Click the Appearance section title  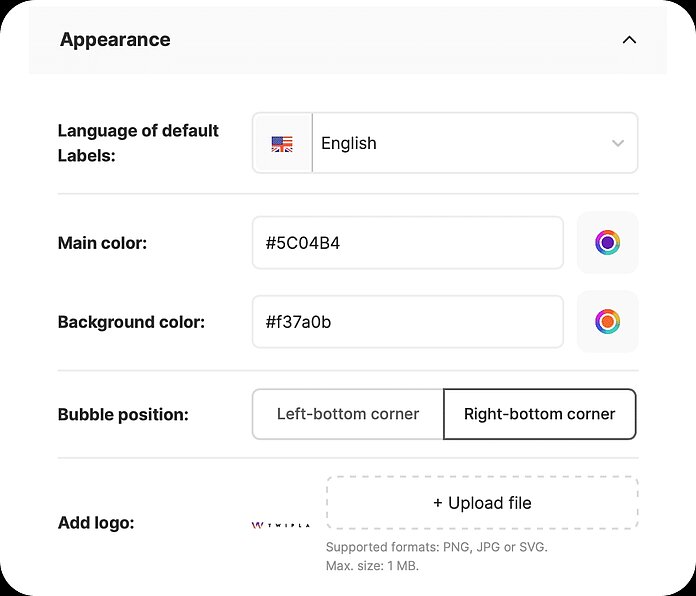point(115,40)
